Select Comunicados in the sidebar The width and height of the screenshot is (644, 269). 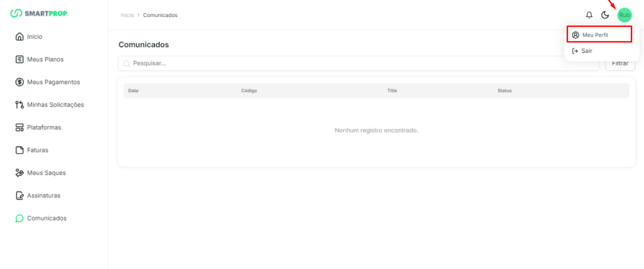pyautogui.click(x=47, y=218)
